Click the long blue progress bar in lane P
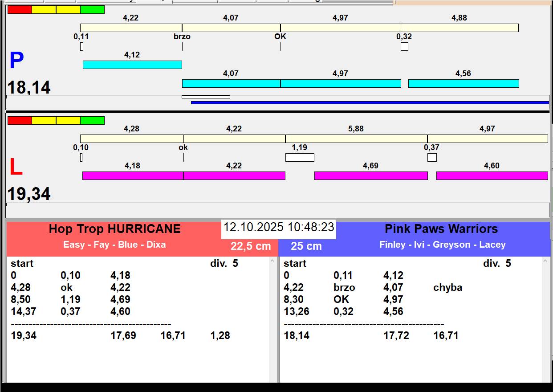The height and width of the screenshot is (392, 553). pos(370,103)
